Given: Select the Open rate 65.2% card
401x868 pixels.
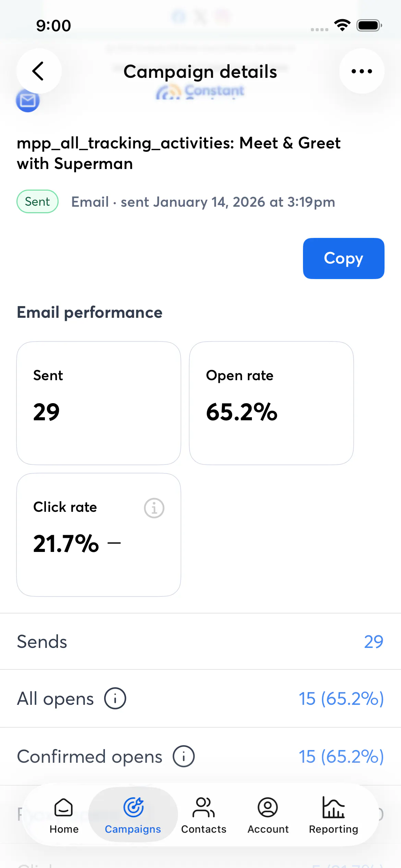Looking at the screenshot, I should (x=271, y=403).
